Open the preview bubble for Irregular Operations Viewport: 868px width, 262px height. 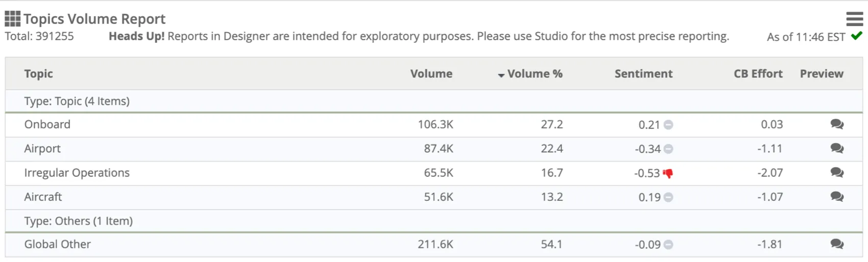click(836, 172)
